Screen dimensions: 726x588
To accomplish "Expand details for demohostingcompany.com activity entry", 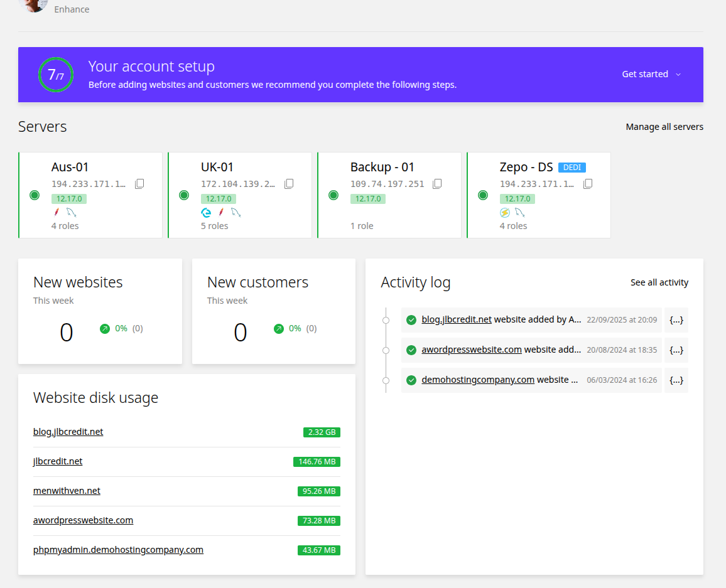I will click(676, 380).
